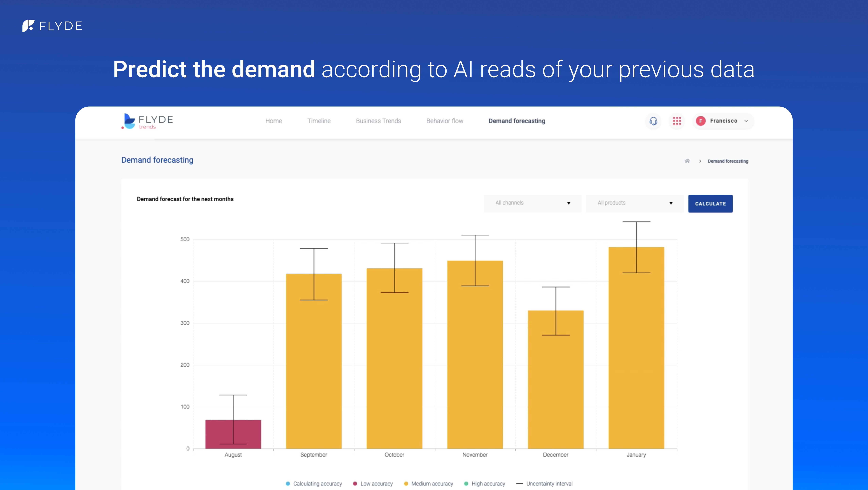Click the Francisco avatar icon
This screenshot has height=490, width=868.
700,121
